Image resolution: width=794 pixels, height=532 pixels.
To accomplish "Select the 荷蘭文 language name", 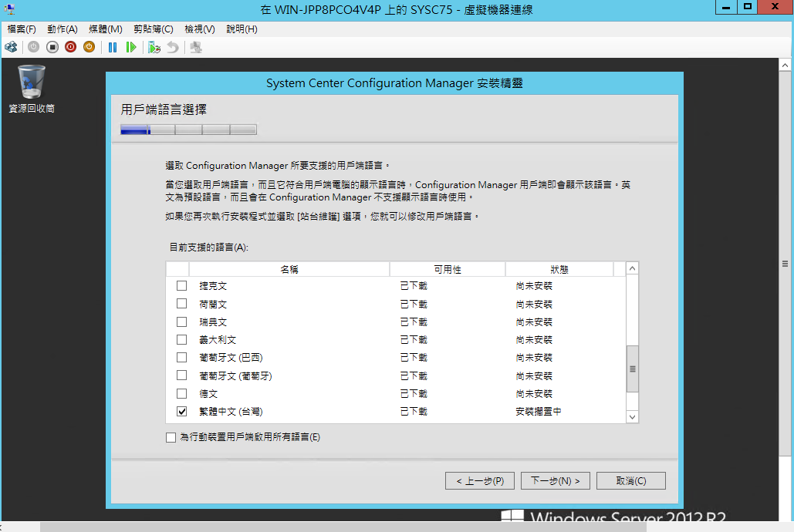I will click(x=213, y=305).
